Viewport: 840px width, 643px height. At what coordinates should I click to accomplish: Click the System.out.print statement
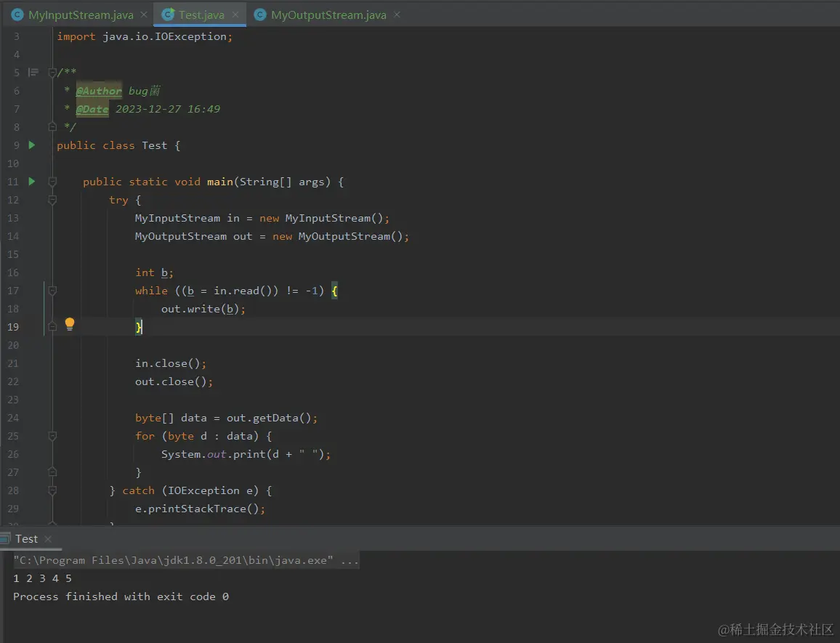click(246, 454)
